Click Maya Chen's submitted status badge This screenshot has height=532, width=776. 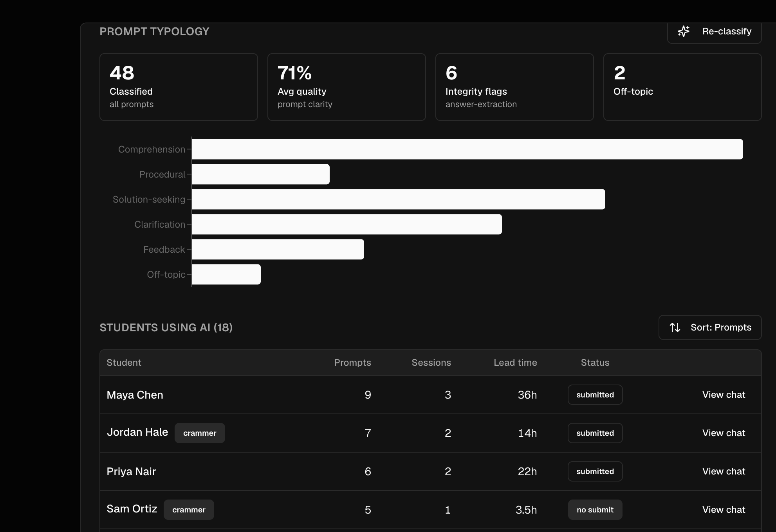click(595, 395)
